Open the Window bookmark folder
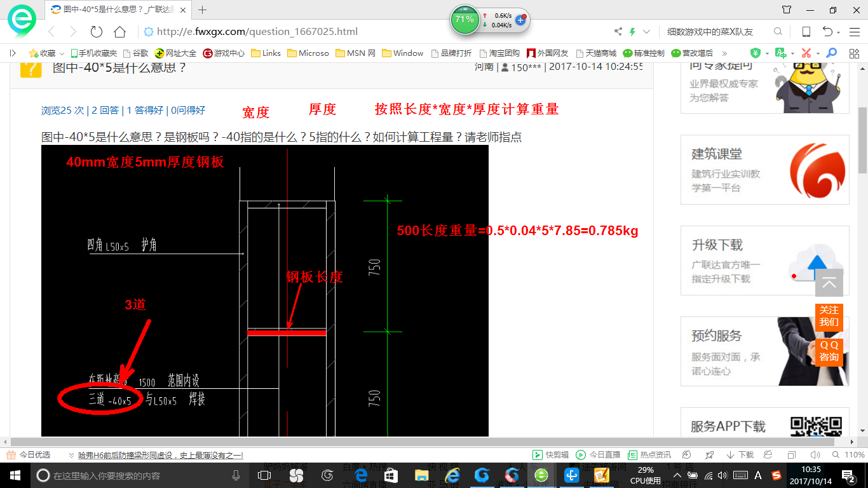Image resolution: width=868 pixels, height=488 pixels. [x=403, y=53]
